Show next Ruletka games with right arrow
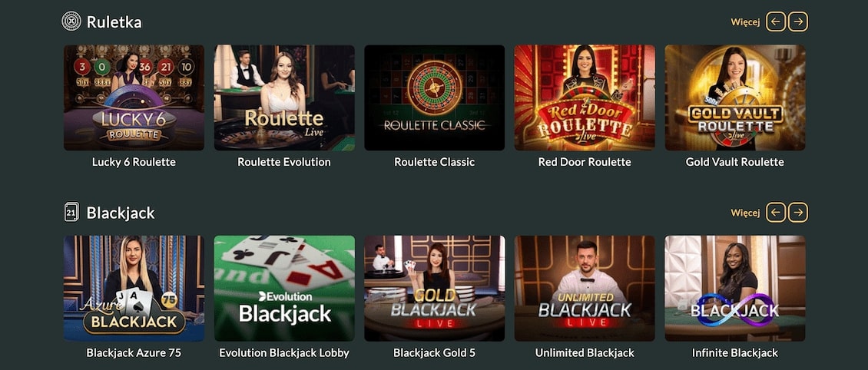This screenshot has height=370, width=868. point(797,21)
